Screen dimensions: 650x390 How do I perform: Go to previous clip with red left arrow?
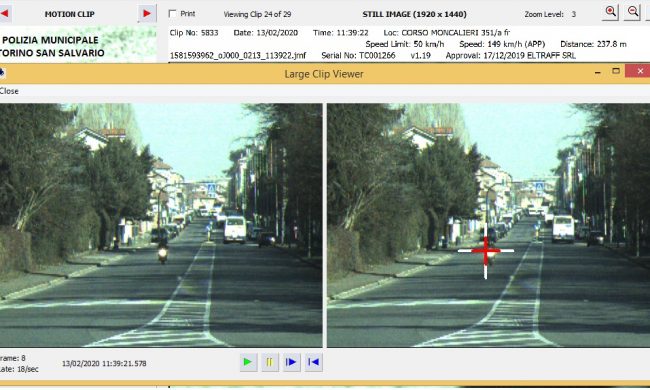4,13
